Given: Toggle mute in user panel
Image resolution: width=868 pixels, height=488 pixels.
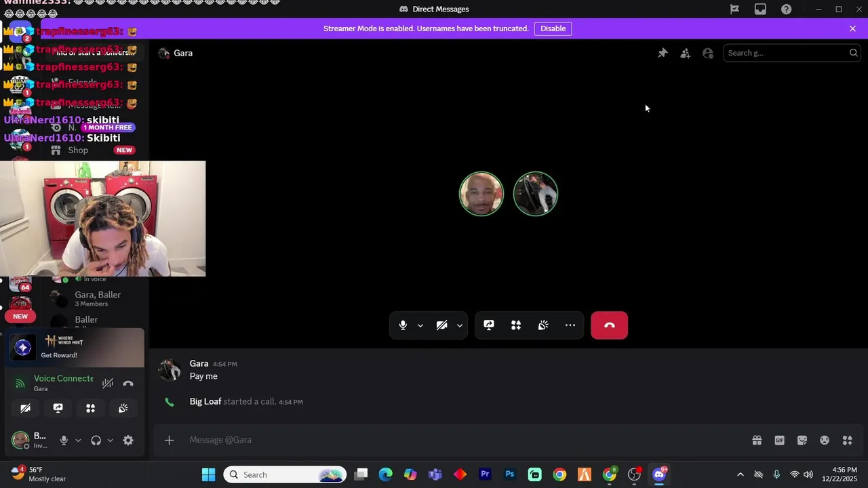Looking at the screenshot, I should [x=64, y=441].
